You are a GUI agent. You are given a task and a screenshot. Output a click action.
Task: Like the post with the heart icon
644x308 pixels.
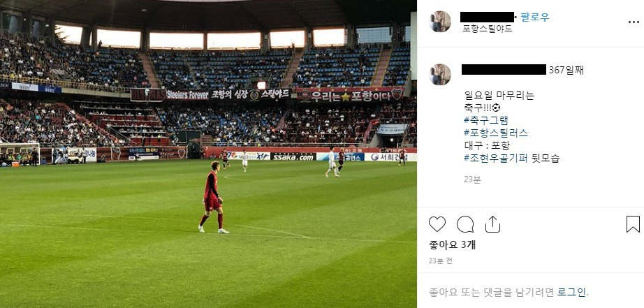coord(437,224)
